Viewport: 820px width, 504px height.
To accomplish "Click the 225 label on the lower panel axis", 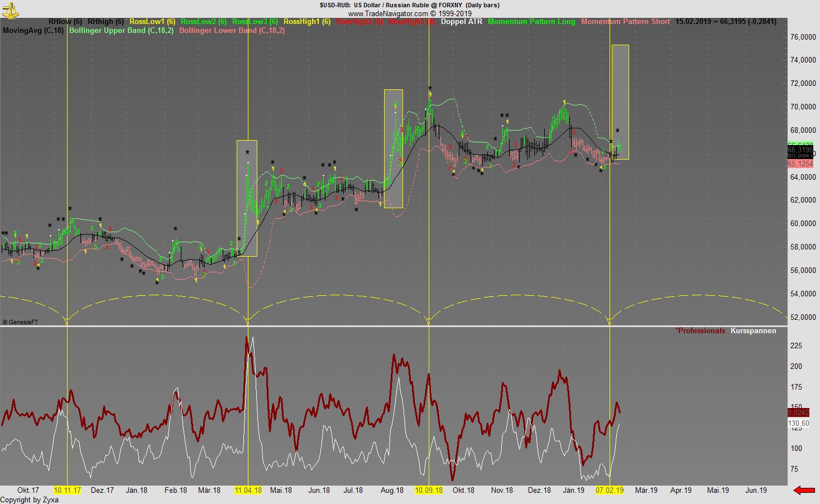I will (x=797, y=346).
